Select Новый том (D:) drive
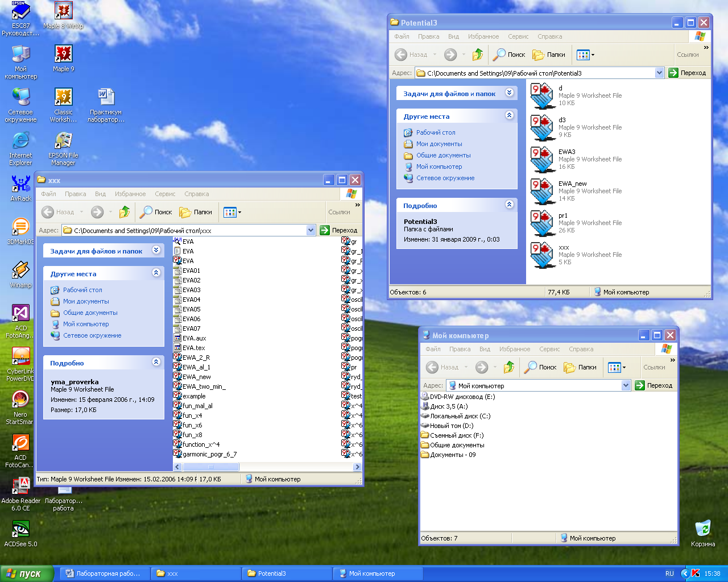Viewport: 728px width, 582px height. pos(447,426)
